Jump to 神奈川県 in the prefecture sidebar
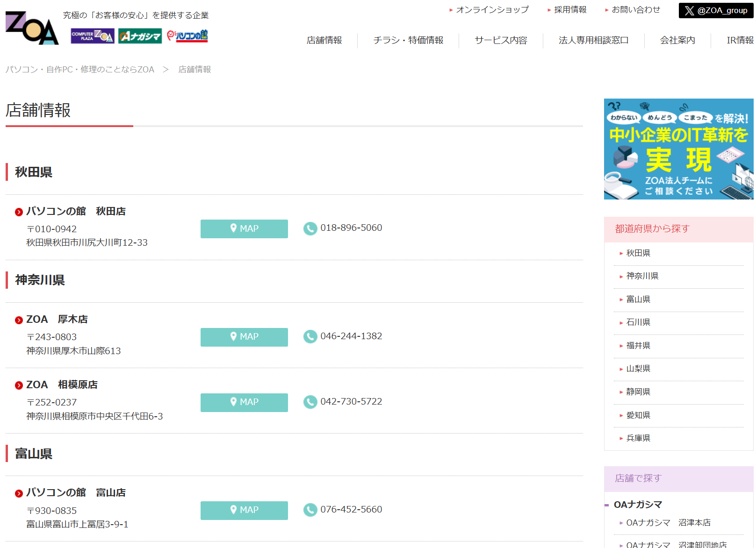 [x=642, y=276]
